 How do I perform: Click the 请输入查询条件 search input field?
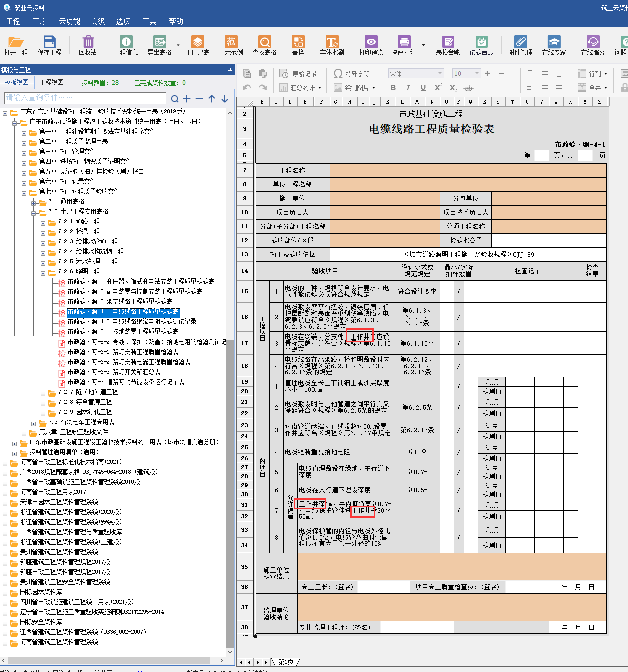(85, 98)
